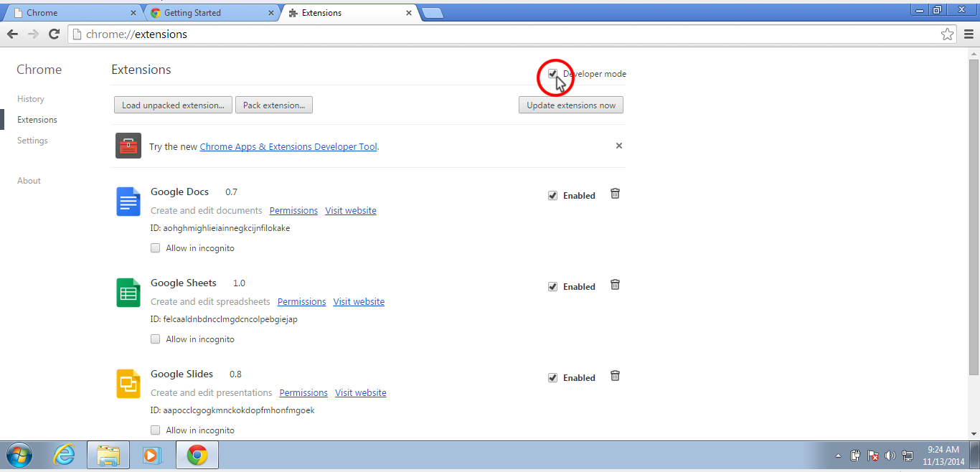The width and height of the screenshot is (980, 472).
Task: Click the Chrome taskbar icon
Action: [197, 455]
